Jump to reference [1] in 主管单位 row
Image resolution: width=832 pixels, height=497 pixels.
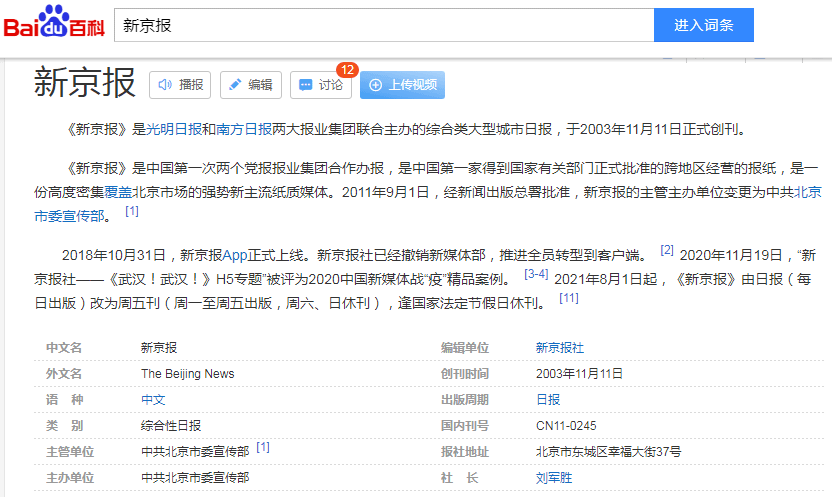pyautogui.click(x=263, y=447)
